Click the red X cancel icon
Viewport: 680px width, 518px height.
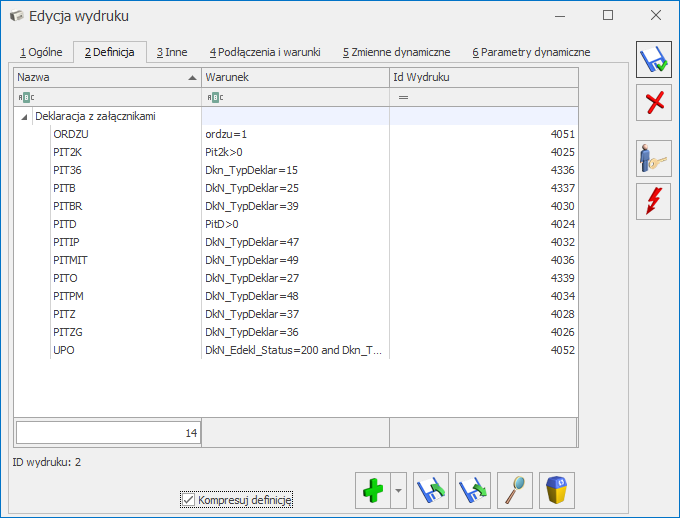coord(654,103)
